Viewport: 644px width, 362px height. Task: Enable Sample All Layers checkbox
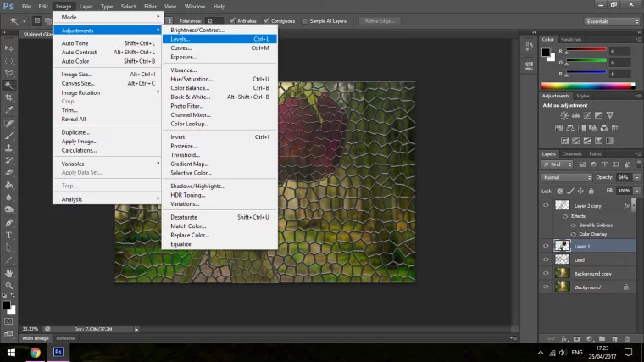pyautogui.click(x=304, y=21)
